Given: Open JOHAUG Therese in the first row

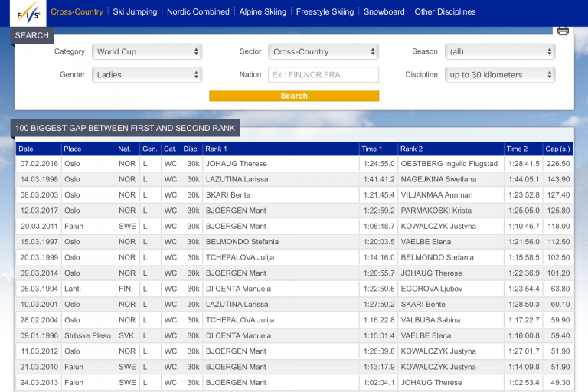Looking at the screenshot, I should click(x=236, y=164).
